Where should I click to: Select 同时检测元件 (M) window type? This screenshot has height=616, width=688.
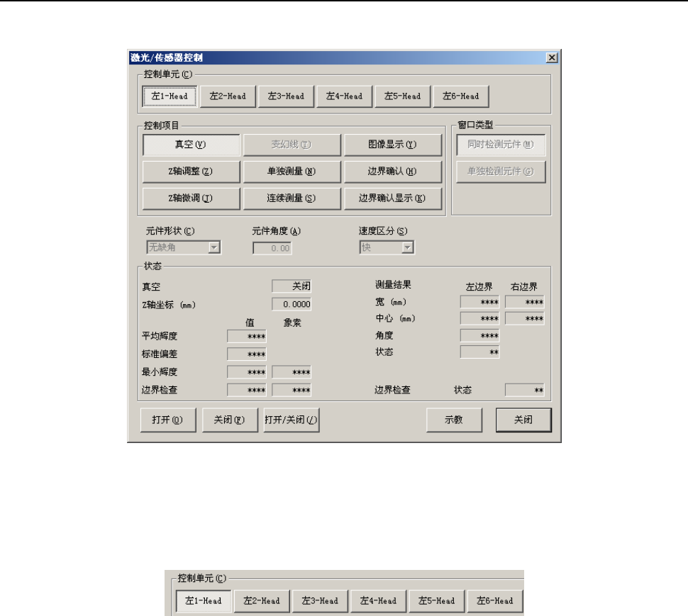[x=501, y=145]
